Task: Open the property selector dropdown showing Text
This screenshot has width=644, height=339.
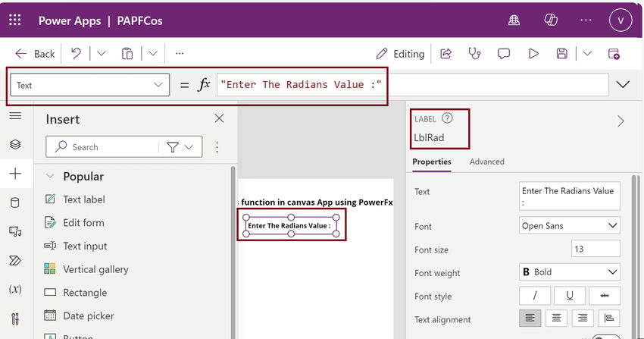Action: (89, 85)
